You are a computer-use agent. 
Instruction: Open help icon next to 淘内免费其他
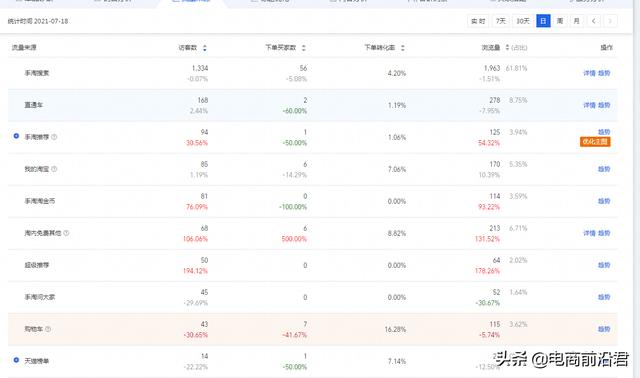[66, 233]
